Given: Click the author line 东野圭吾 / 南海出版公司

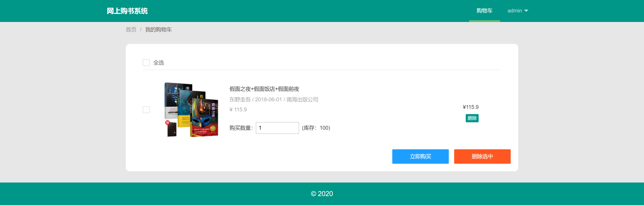Looking at the screenshot, I should click(274, 99).
